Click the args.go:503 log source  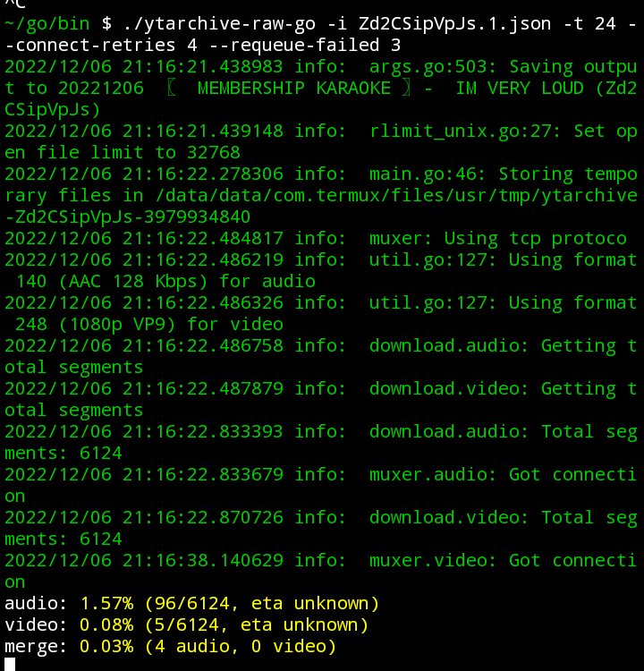[432, 67]
